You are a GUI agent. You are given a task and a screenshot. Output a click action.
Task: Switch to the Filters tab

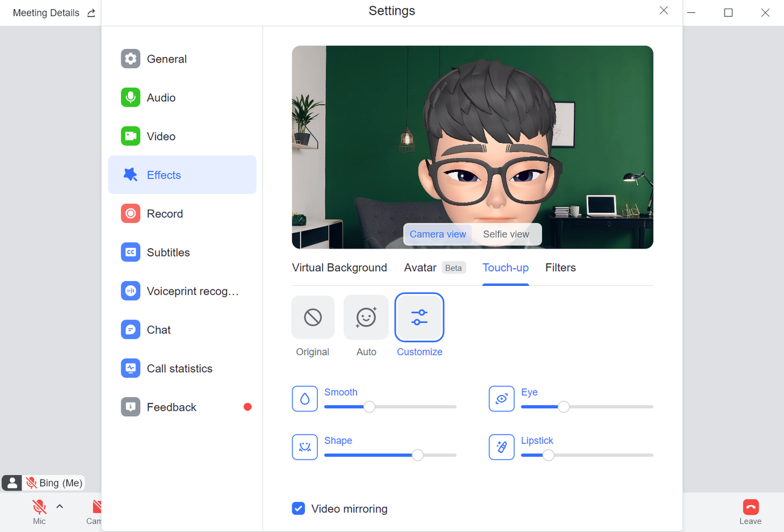(560, 268)
